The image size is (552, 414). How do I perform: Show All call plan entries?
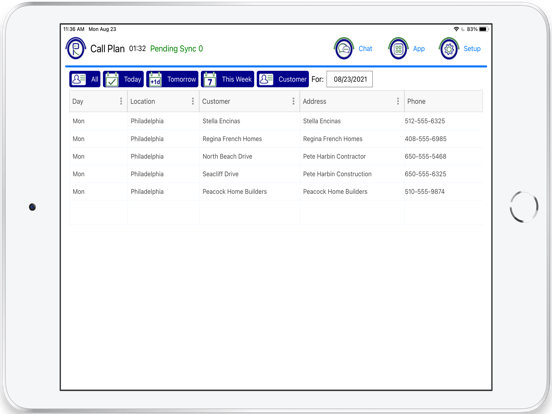pyautogui.click(x=85, y=79)
